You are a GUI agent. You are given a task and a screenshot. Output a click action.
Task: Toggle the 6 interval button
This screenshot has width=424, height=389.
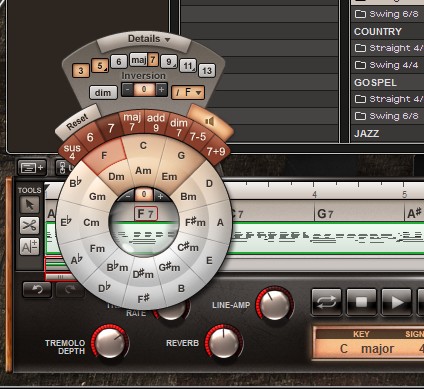(x=119, y=61)
